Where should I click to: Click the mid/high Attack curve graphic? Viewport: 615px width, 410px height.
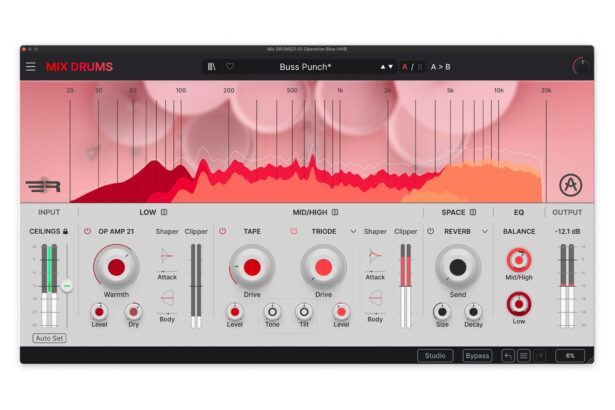(375, 256)
